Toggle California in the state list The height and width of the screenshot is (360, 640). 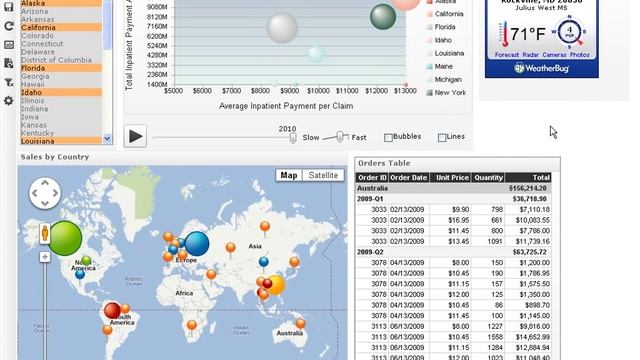point(61,27)
